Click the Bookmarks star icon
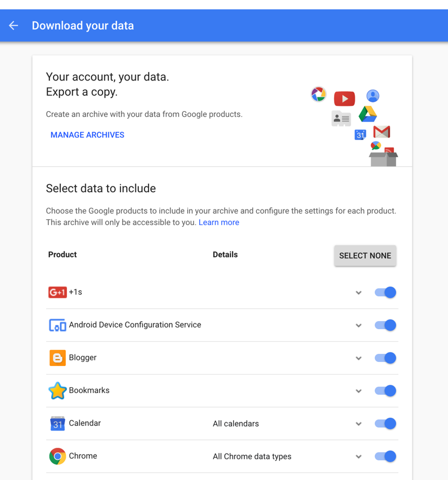The width and height of the screenshot is (448, 480). coord(57,391)
